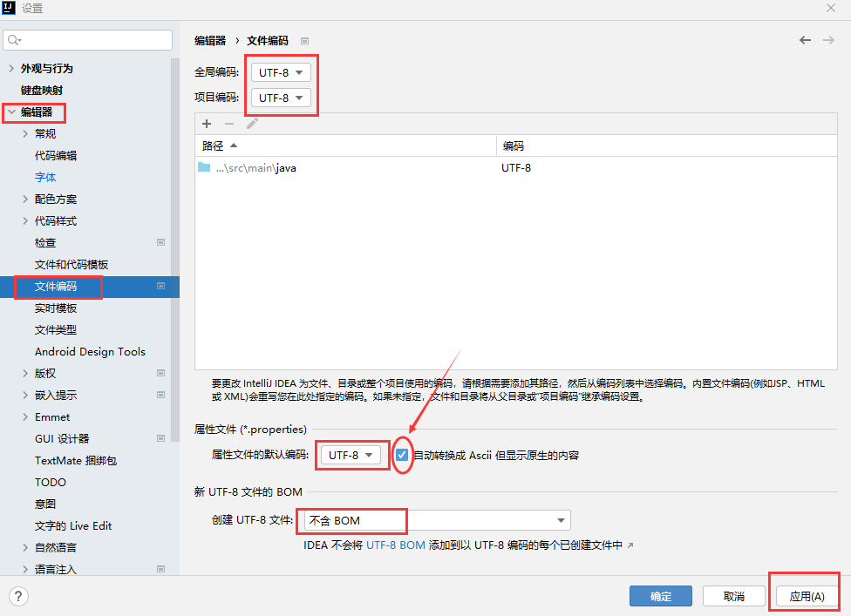Select 字体 in the settings tree

45,177
